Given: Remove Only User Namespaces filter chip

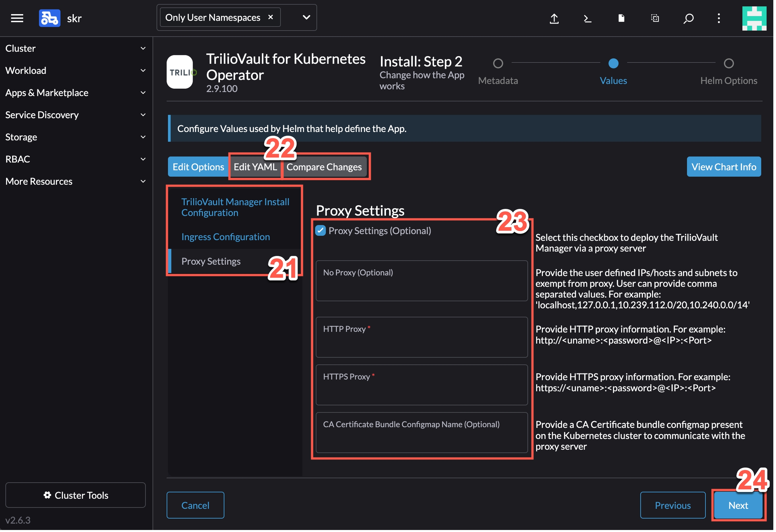Looking at the screenshot, I should [271, 17].
